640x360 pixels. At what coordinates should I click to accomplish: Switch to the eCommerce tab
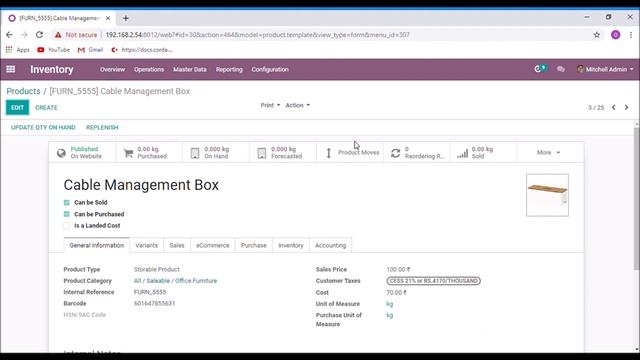(213, 245)
